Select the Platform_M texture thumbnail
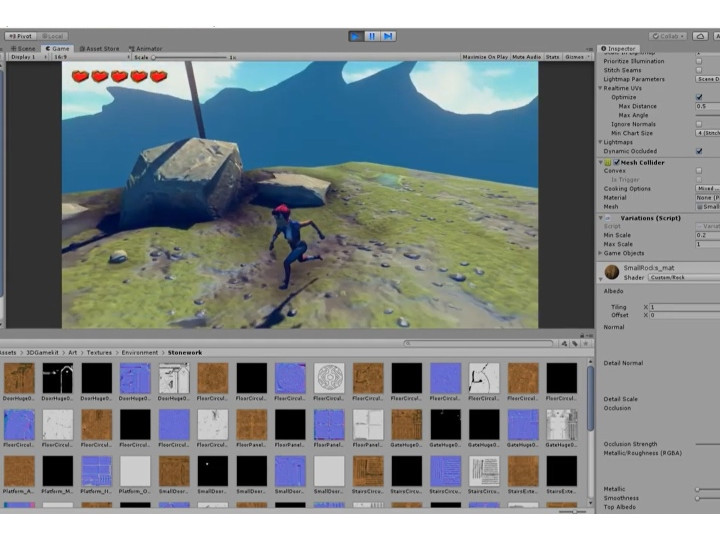Screen dimensions: 720x540 tap(57, 471)
